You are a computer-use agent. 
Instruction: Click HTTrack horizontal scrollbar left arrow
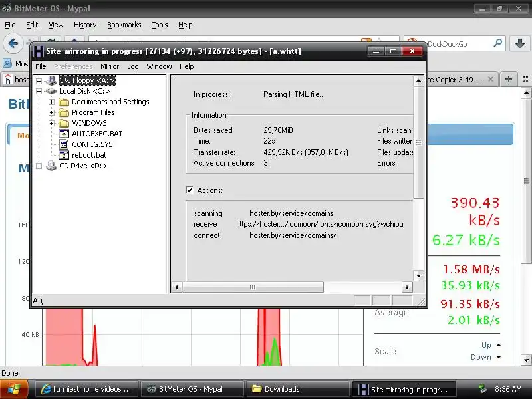point(176,287)
